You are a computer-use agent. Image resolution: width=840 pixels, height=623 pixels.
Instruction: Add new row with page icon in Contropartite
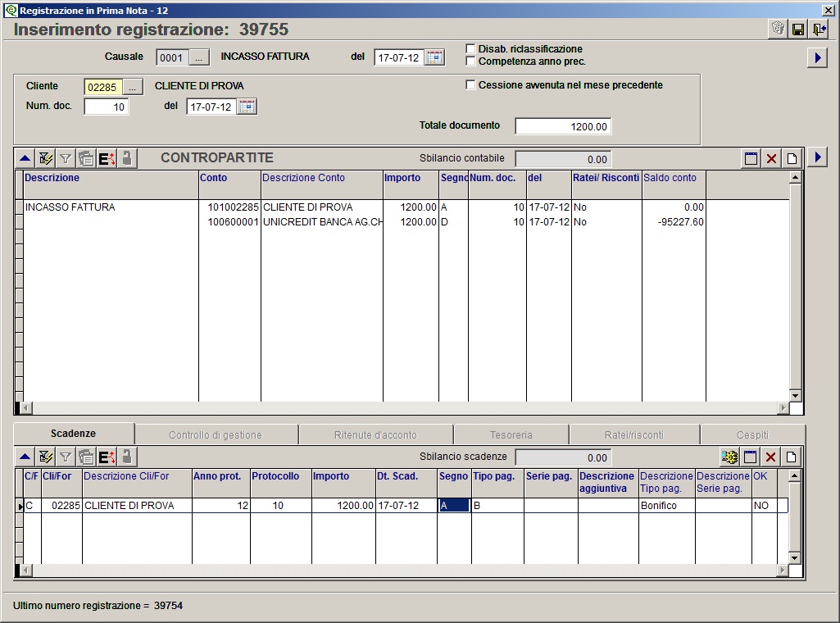792,158
